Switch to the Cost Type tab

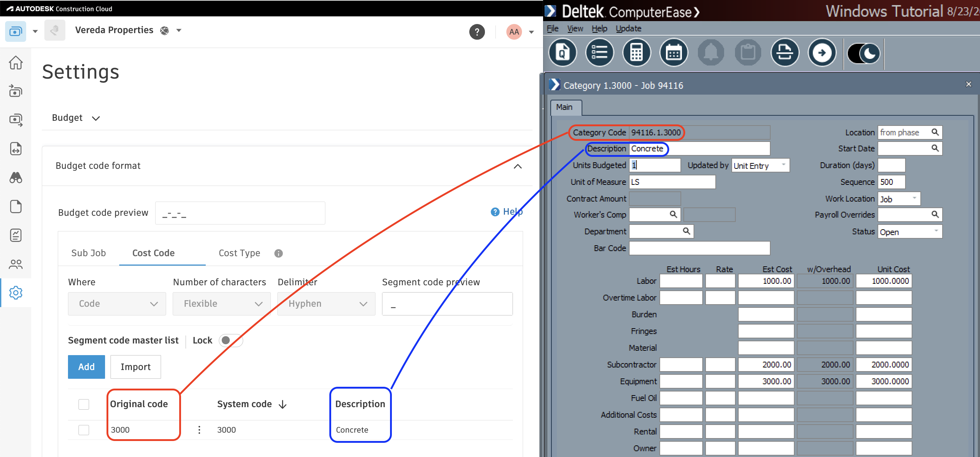[x=239, y=253]
